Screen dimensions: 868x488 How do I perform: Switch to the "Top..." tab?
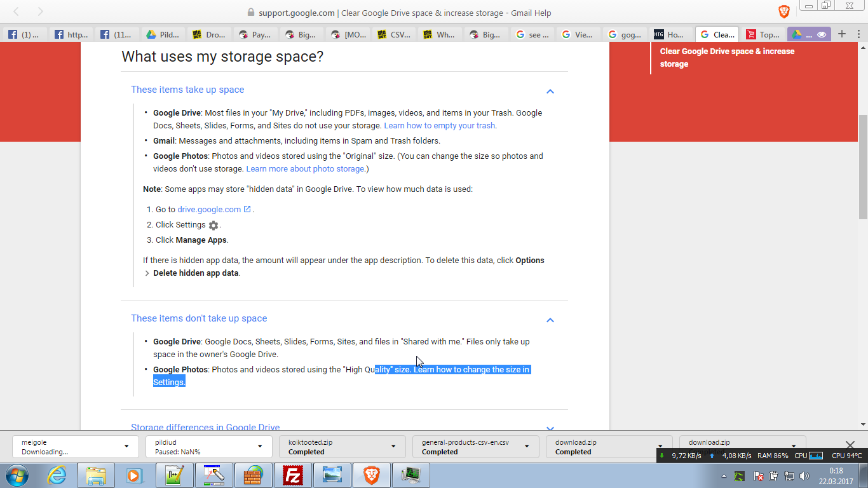click(x=763, y=34)
